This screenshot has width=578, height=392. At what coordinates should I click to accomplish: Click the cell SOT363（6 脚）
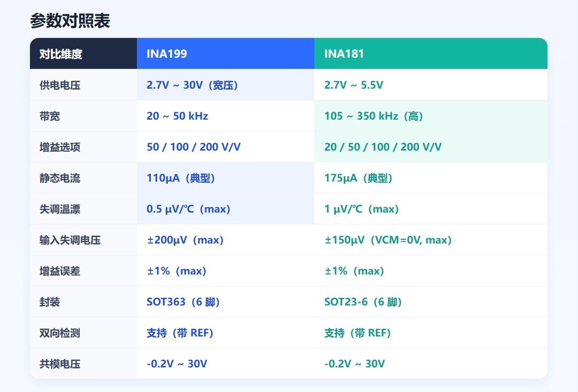pos(226,302)
